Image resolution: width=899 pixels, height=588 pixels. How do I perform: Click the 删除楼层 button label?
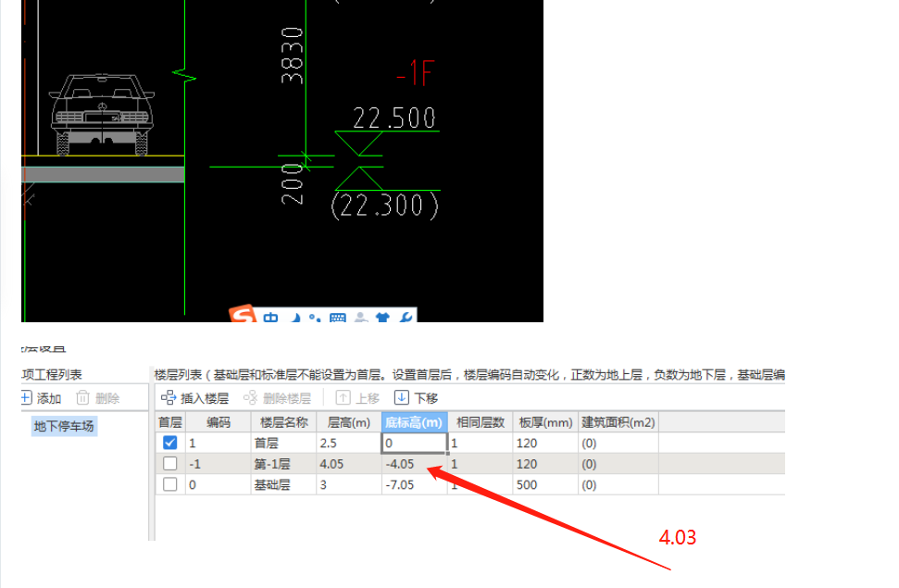click(x=287, y=398)
